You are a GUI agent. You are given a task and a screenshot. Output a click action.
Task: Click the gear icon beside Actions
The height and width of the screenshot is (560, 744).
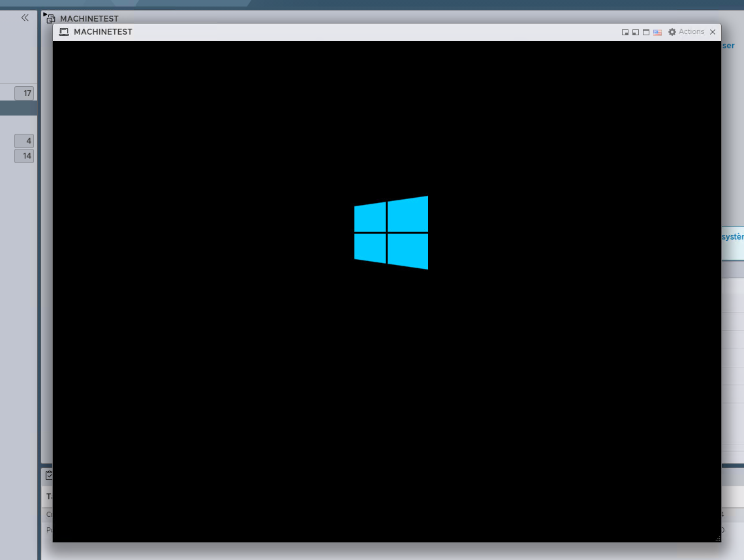pyautogui.click(x=672, y=32)
